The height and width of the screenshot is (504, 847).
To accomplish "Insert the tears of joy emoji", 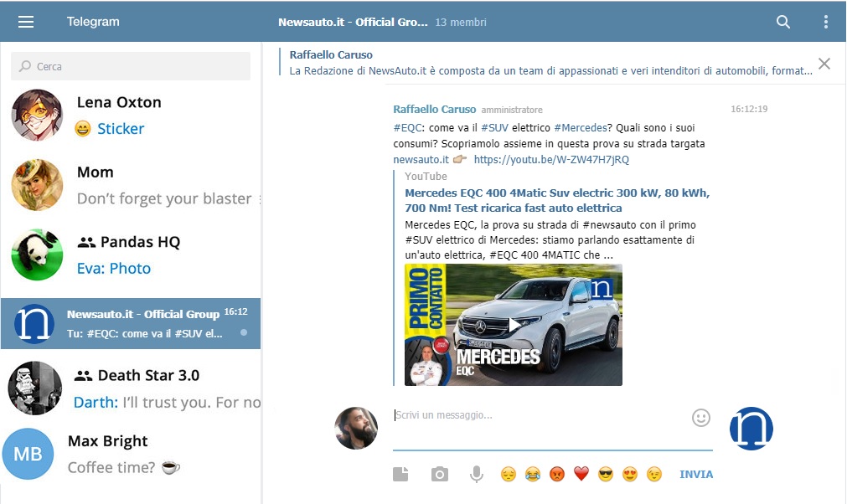I will (x=533, y=475).
